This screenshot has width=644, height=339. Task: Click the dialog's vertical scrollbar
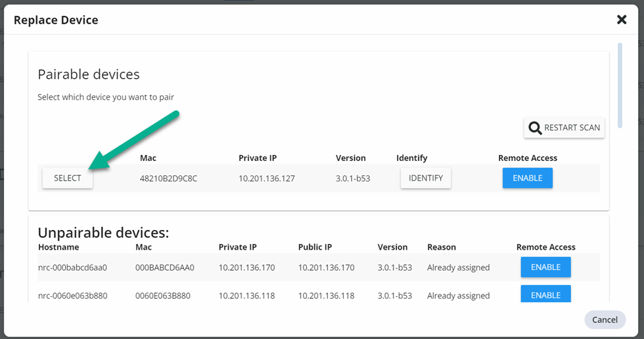(x=620, y=85)
